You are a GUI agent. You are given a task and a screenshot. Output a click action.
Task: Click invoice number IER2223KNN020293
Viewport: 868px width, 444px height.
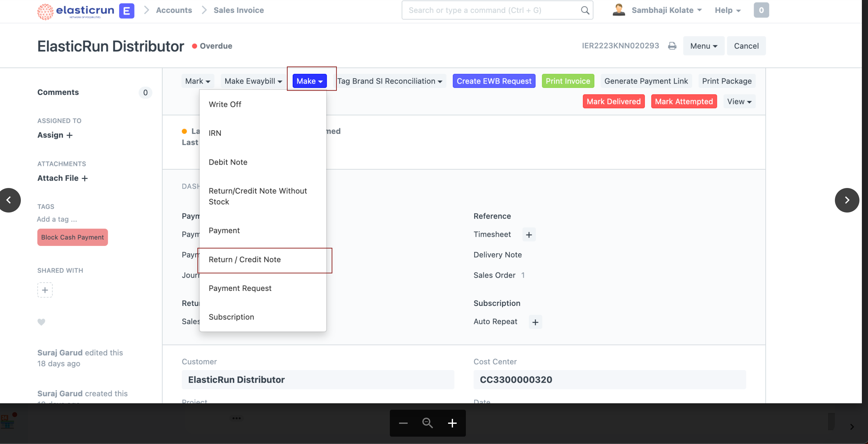coord(620,46)
